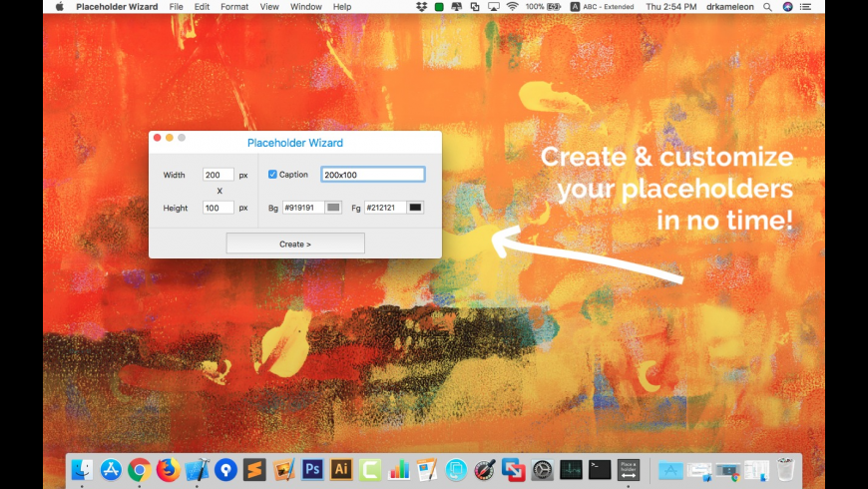Open the ABC - Extended input source menu

tap(602, 7)
